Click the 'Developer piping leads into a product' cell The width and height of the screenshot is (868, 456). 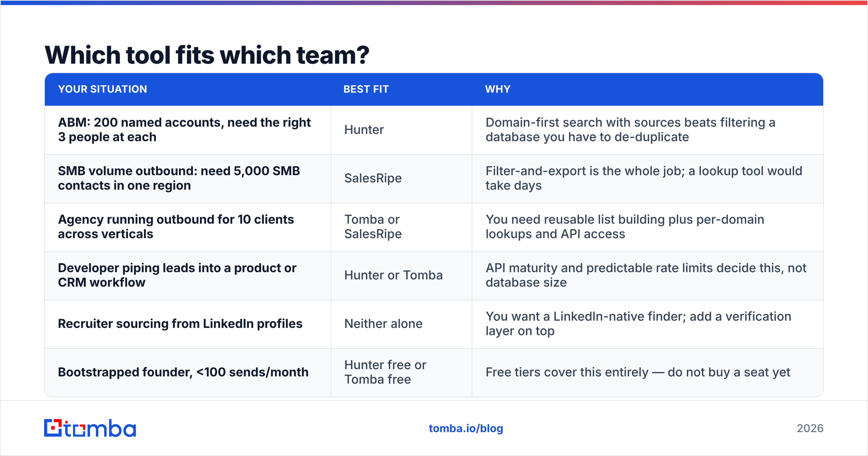click(188, 275)
